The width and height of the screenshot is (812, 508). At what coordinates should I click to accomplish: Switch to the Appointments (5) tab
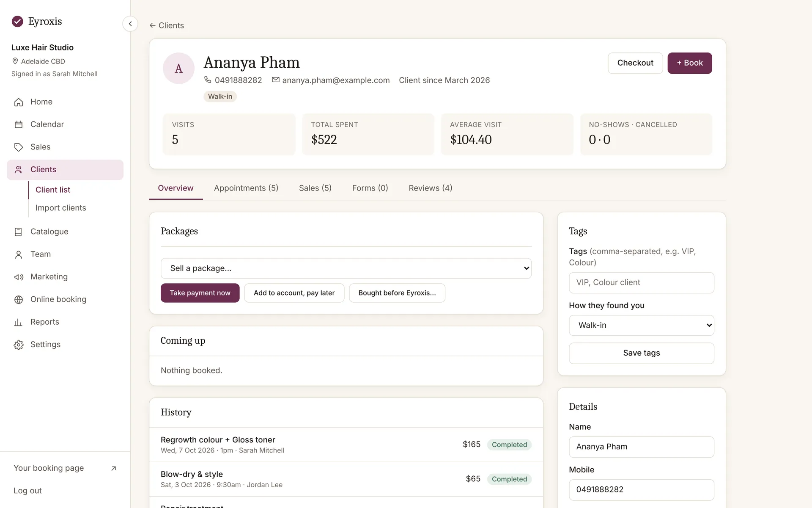(246, 188)
